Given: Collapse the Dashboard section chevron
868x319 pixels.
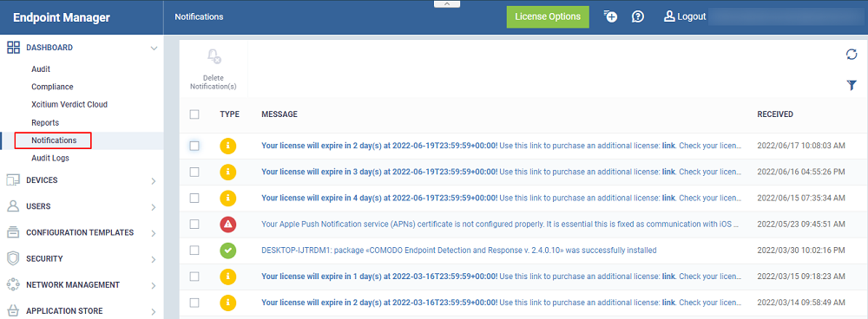Looking at the screenshot, I should [154, 48].
